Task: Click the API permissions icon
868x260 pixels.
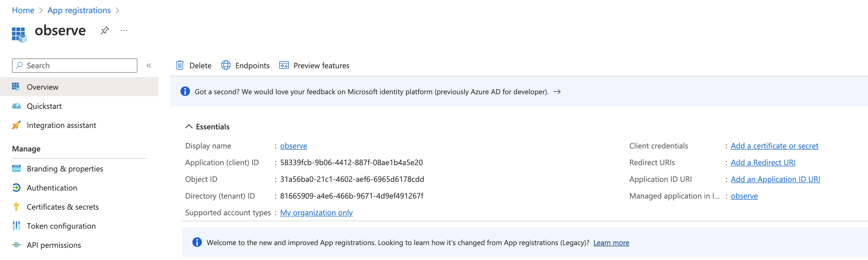Action: pyautogui.click(x=16, y=245)
